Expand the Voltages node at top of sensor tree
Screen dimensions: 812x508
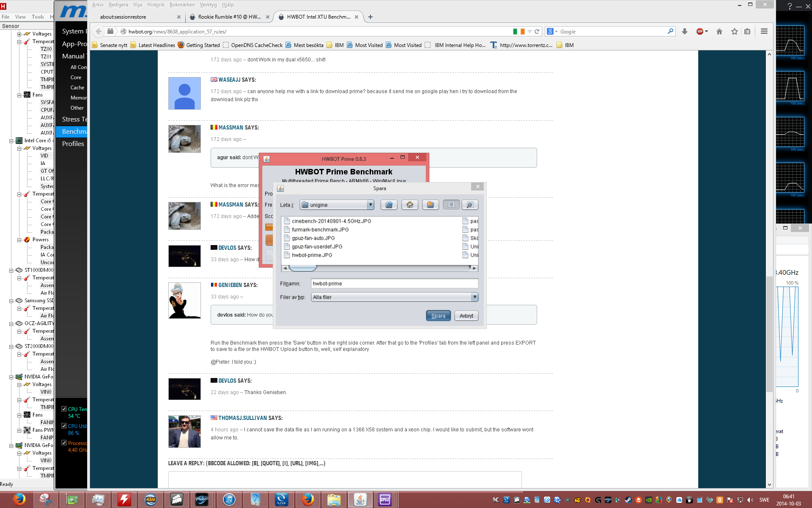(19, 34)
